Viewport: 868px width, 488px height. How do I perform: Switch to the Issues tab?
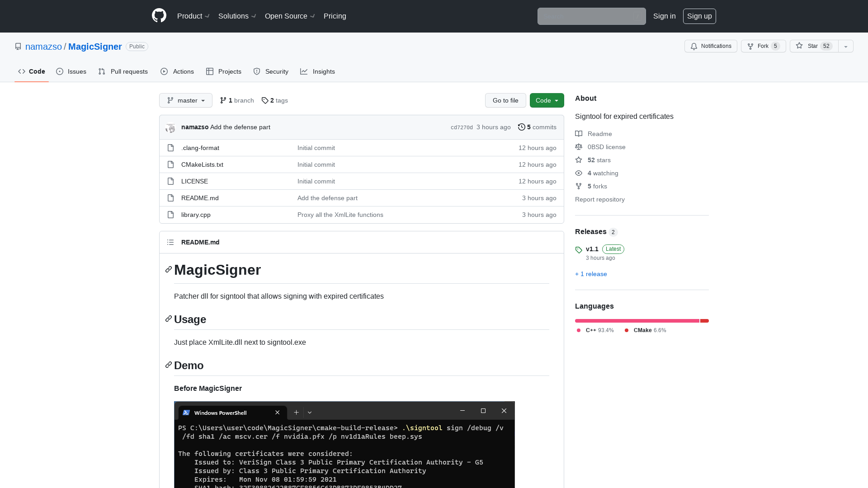71,71
